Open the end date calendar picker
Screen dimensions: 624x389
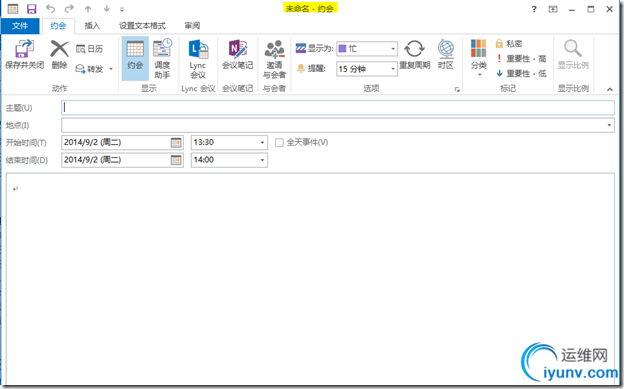coord(176,160)
